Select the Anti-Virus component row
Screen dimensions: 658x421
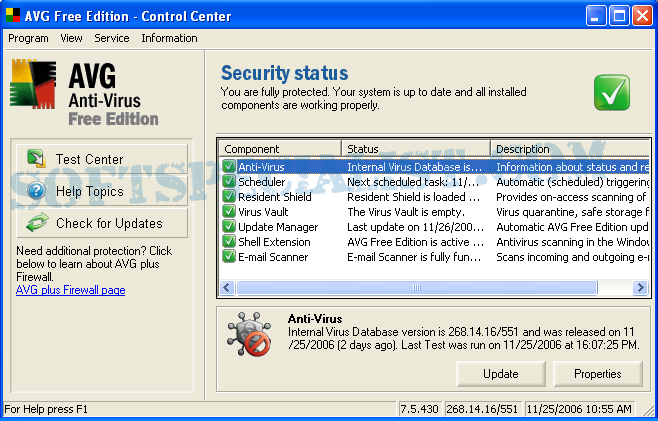434,167
